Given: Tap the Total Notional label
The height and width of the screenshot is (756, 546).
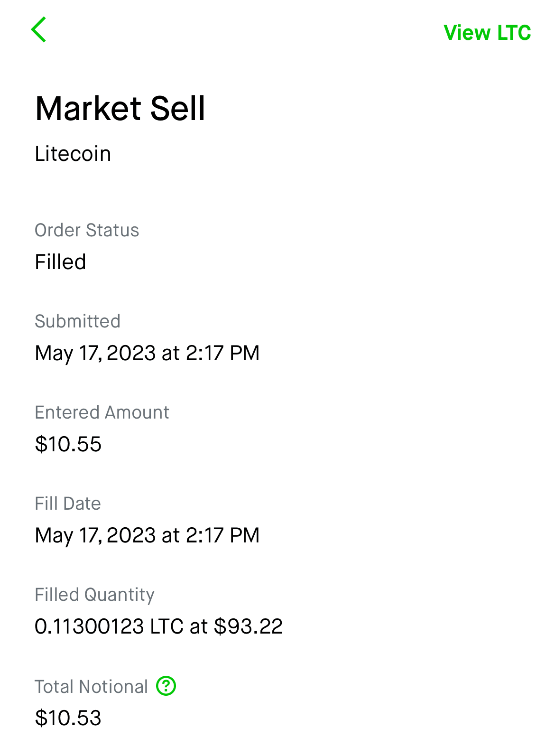Looking at the screenshot, I should pos(91,687).
